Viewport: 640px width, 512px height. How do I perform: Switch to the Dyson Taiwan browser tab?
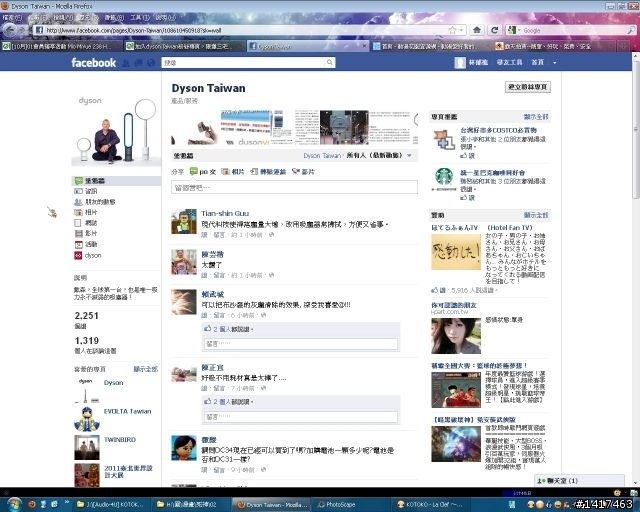coord(306,46)
